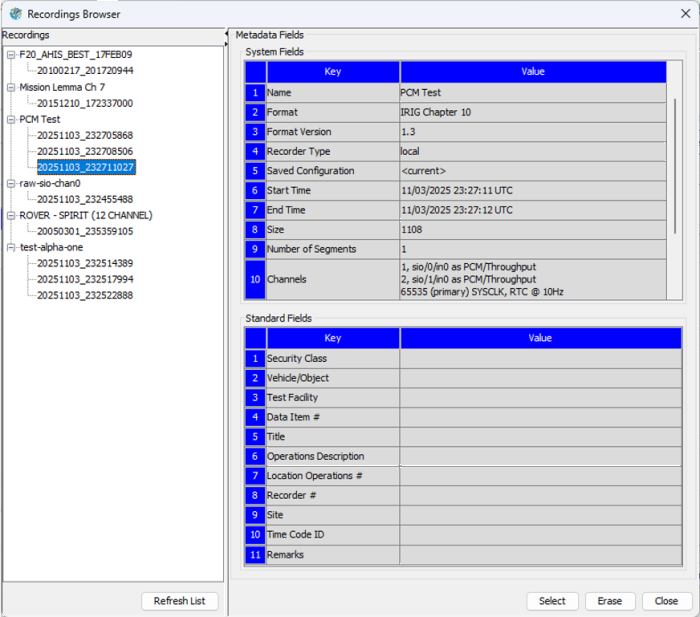The width and height of the screenshot is (700, 617).
Task: Click the Name value PCM Test
Action: click(533, 93)
